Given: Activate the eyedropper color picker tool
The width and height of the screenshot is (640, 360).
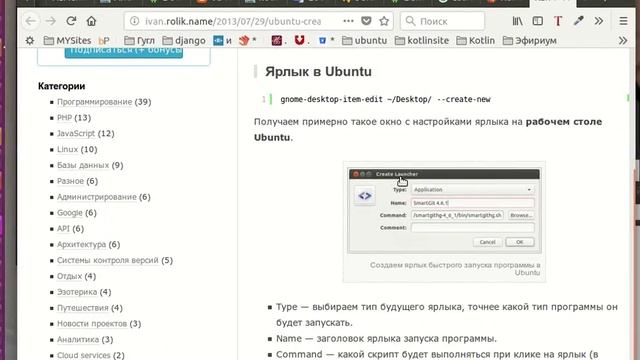Looking at the screenshot, I should click(578, 21).
